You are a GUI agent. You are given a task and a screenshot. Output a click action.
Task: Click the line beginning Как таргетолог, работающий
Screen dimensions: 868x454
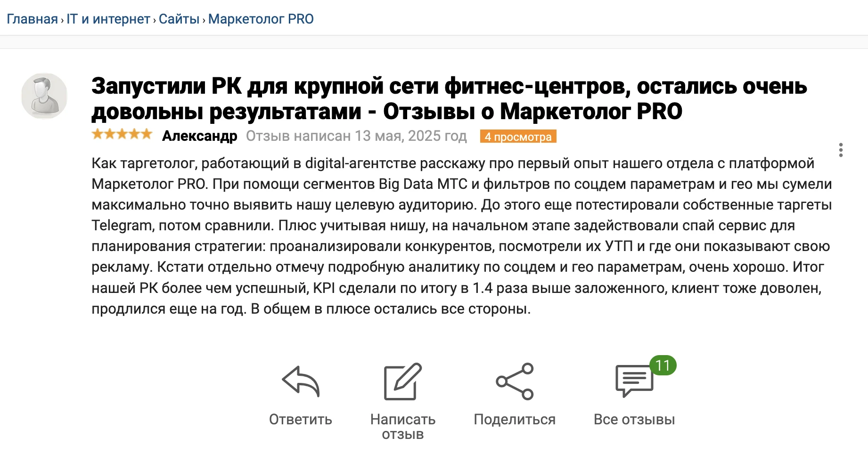point(453,163)
